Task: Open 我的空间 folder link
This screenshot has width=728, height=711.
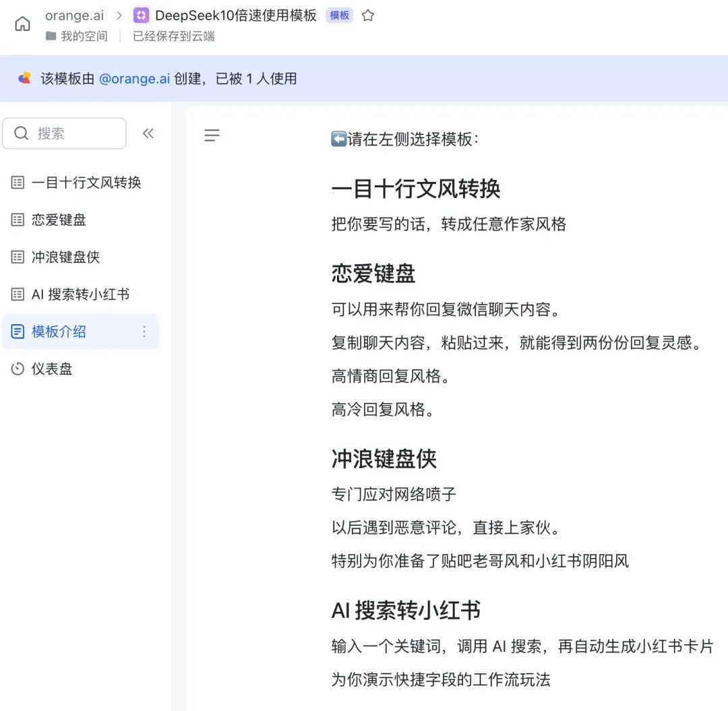Action: [84, 36]
